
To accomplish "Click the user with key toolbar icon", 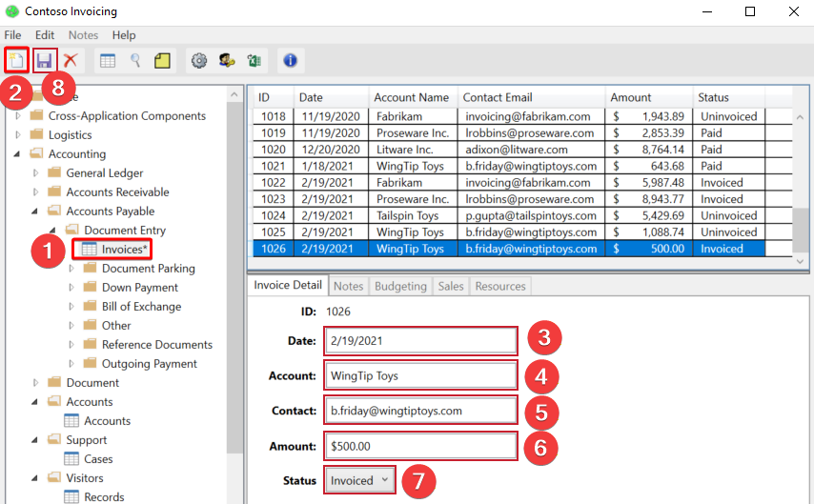I will [x=226, y=60].
